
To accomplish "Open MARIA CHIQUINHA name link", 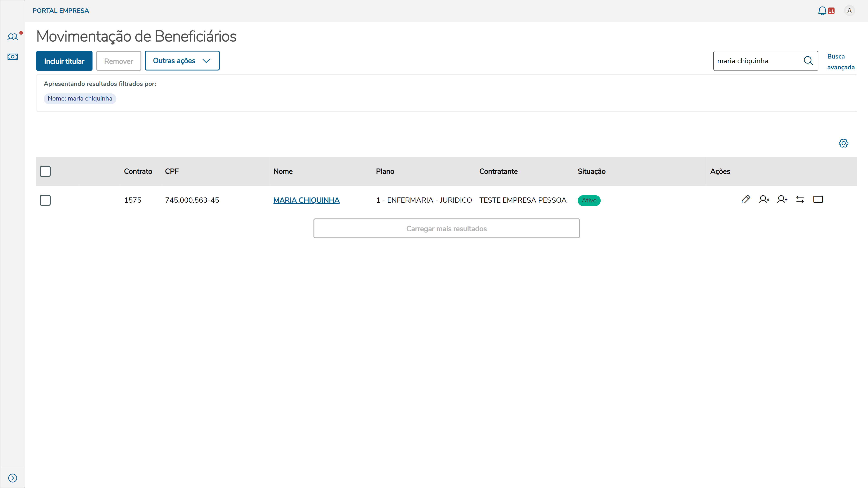I will (306, 200).
